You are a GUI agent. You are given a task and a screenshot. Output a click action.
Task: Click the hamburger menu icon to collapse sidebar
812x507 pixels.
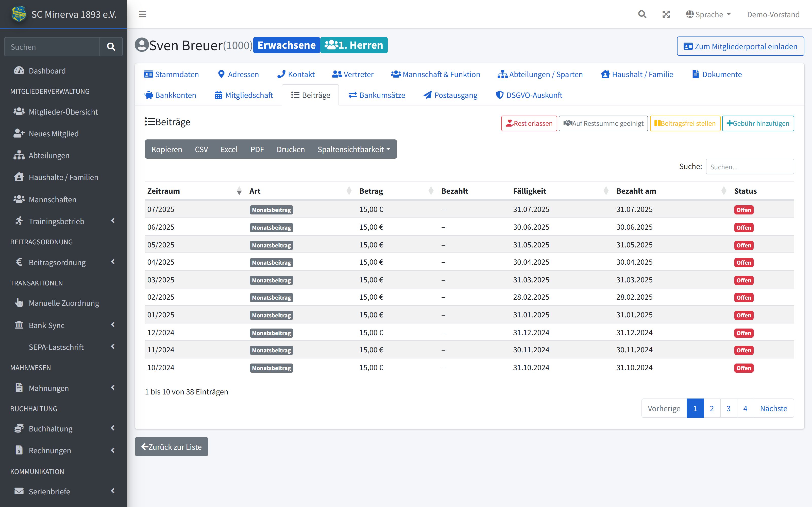point(143,14)
